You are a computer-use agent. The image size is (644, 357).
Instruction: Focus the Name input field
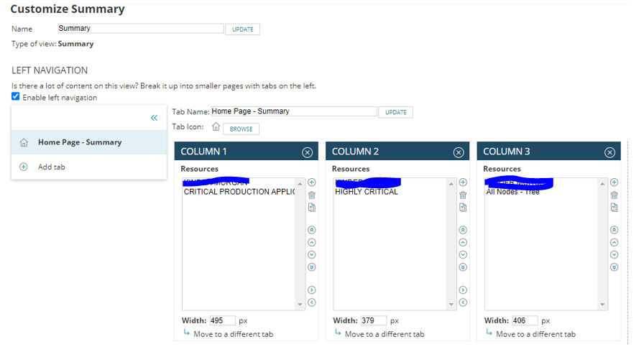click(140, 28)
